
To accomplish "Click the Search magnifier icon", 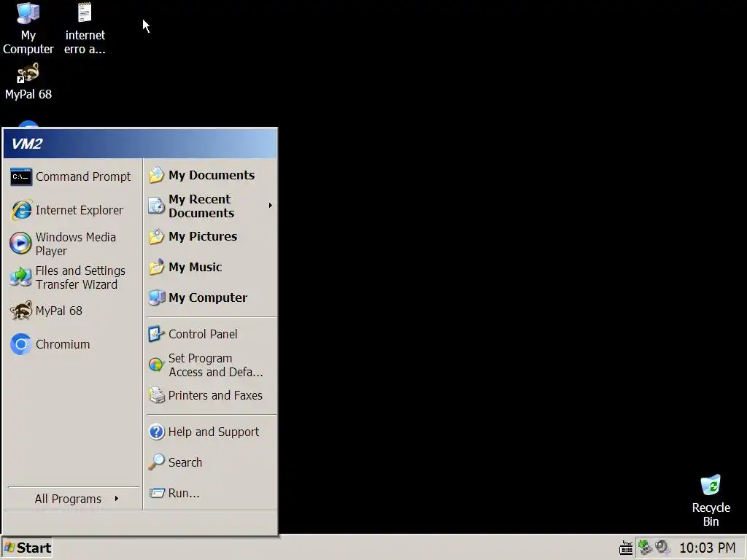I will pyautogui.click(x=156, y=462).
